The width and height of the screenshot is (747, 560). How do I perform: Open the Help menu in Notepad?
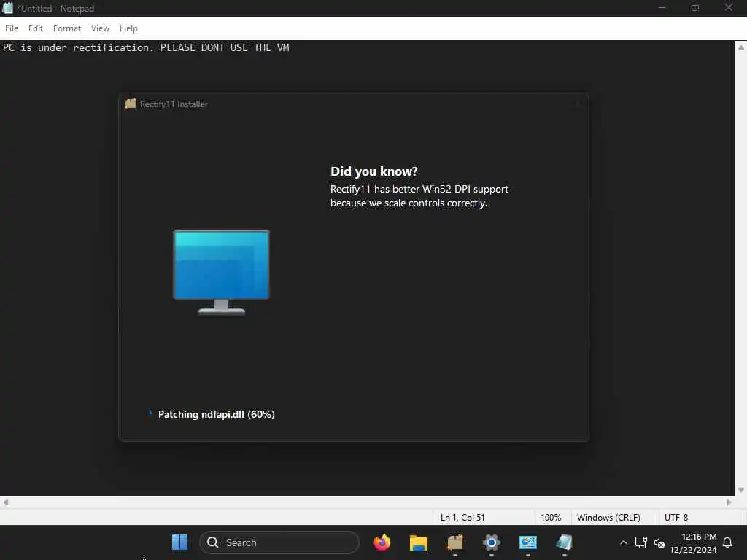pos(128,28)
